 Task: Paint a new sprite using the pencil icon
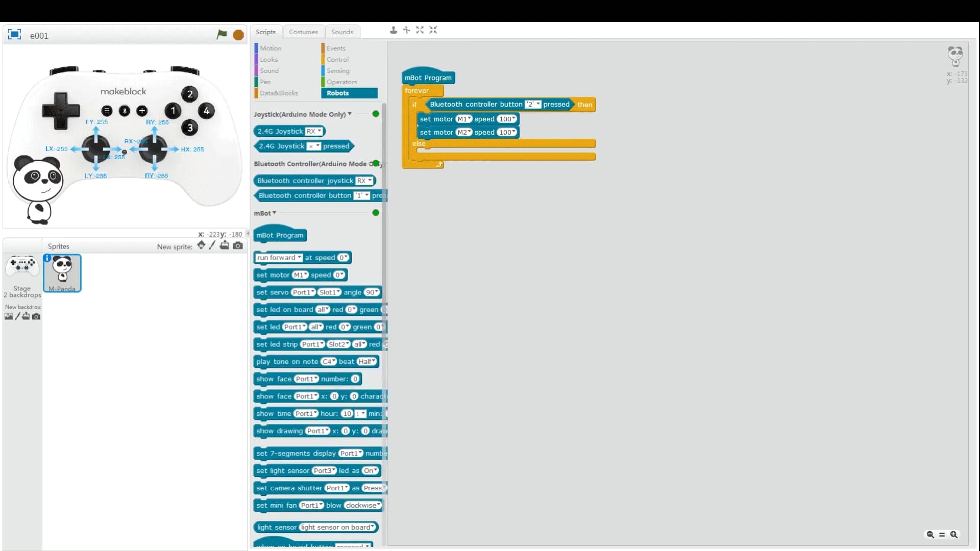(x=212, y=246)
